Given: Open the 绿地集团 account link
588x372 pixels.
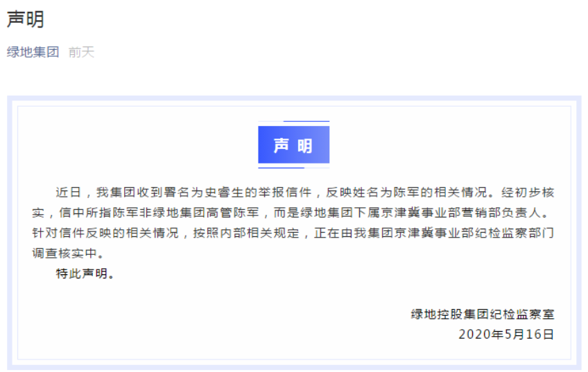Looking at the screenshot, I should (x=33, y=52).
